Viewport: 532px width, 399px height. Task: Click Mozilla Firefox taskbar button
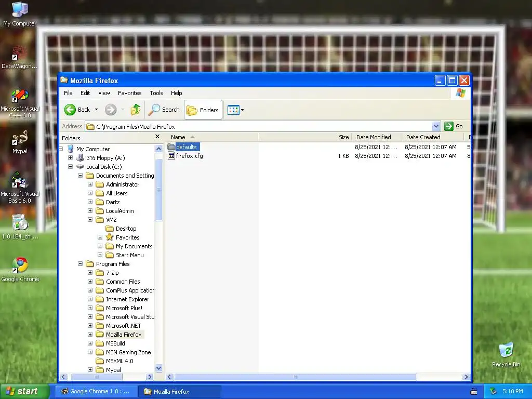[x=180, y=392]
